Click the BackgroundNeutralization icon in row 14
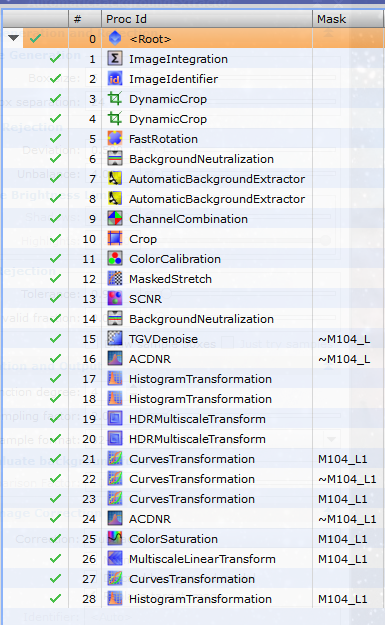 pos(115,318)
